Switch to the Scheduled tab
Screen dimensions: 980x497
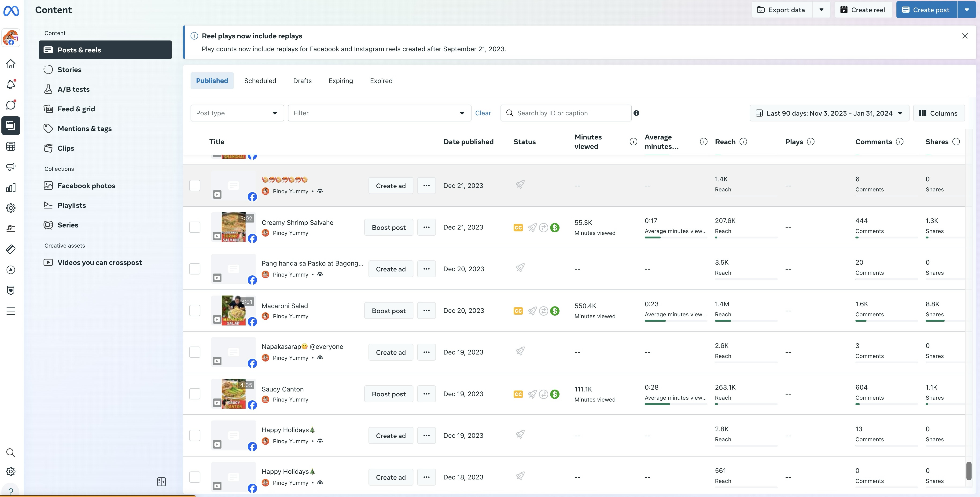tap(260, 81)
